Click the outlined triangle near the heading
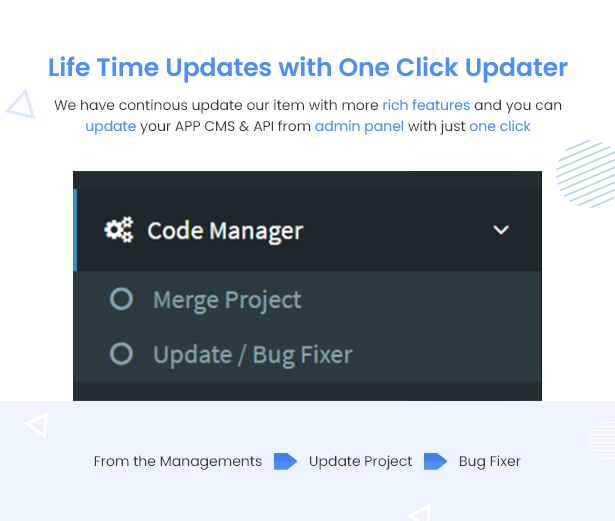The image size is (615, 521). click(22, 104)
